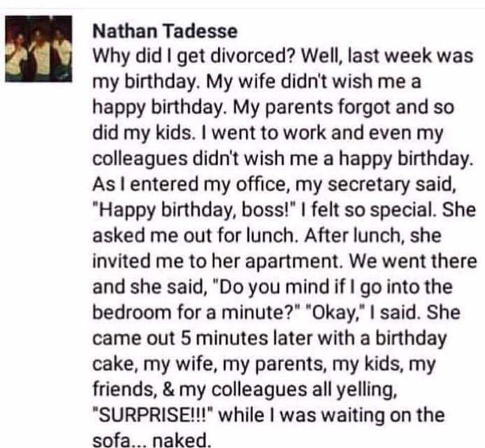The width and height of the screenshot is (485, 448).
Task: Click the text "invited me to her apartment"
Action: pos(215,261)
